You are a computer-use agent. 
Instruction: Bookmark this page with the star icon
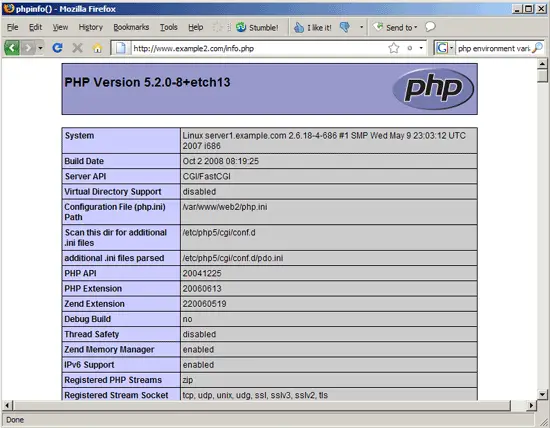point(394,48)
